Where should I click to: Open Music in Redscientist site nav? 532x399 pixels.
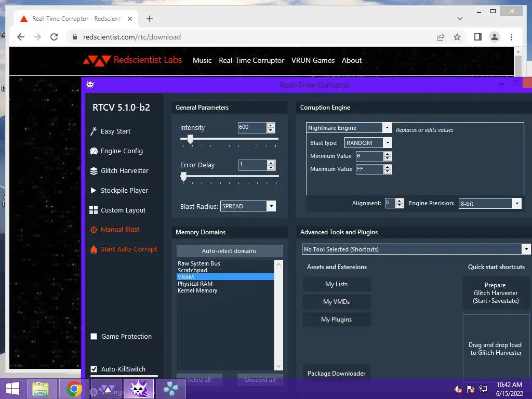pyautogui.click(x=202, y=60)
